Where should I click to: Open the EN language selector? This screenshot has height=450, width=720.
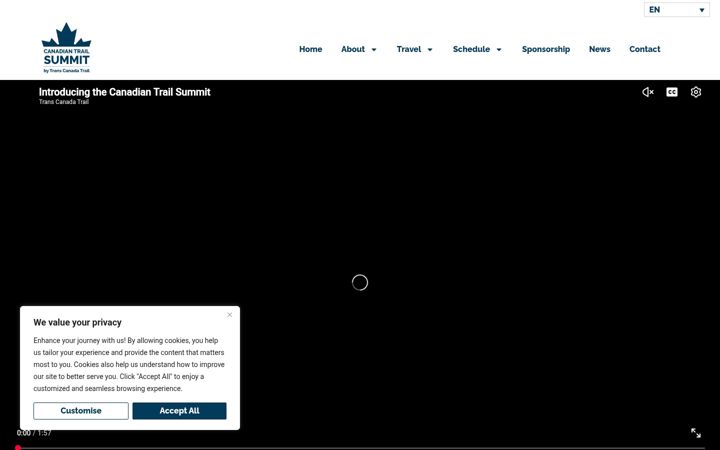tap(676, 10)
